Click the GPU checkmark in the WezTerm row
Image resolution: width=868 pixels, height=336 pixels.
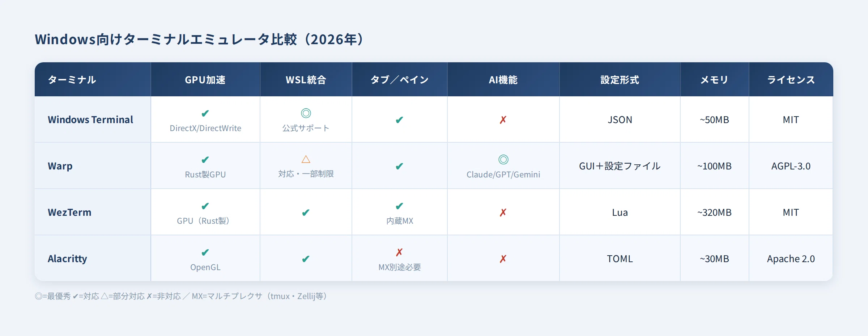click(205, 206)
